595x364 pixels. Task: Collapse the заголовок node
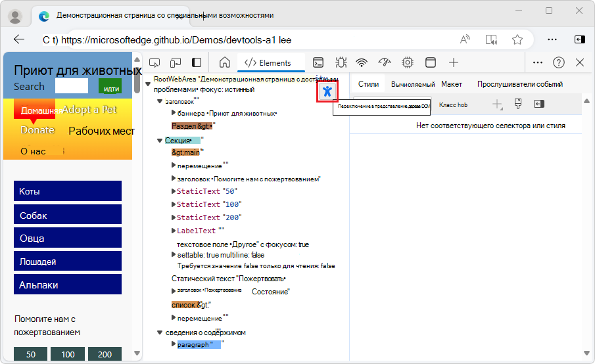click(160, 102)
